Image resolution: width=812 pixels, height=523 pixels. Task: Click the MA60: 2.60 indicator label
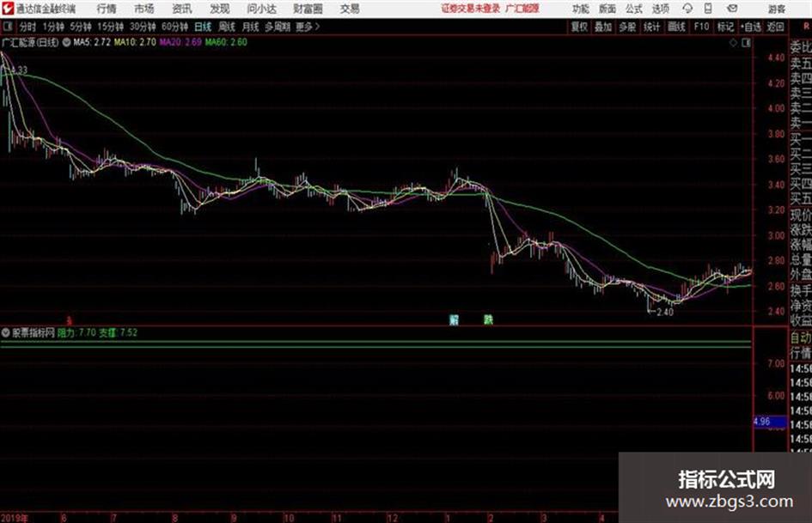(226, 42)
